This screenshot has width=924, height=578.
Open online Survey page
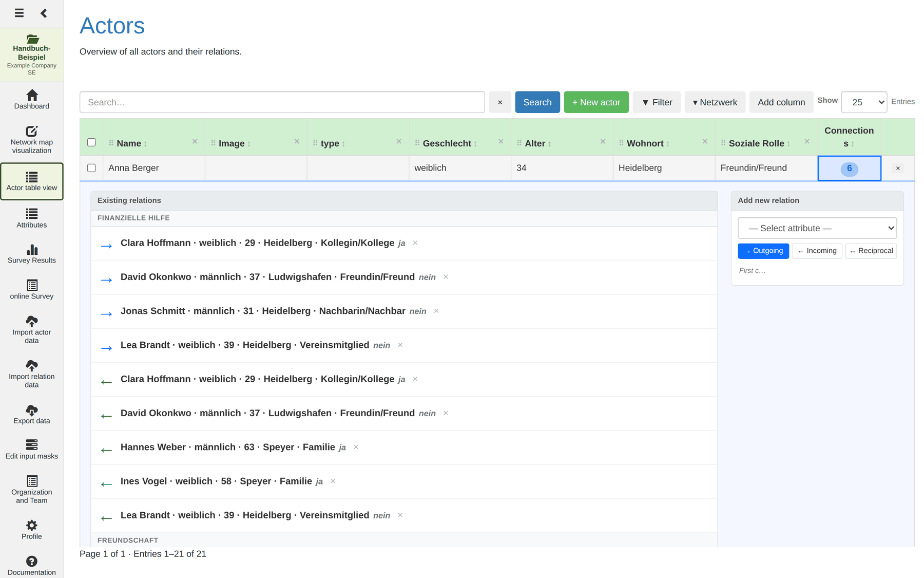point(32,290)
